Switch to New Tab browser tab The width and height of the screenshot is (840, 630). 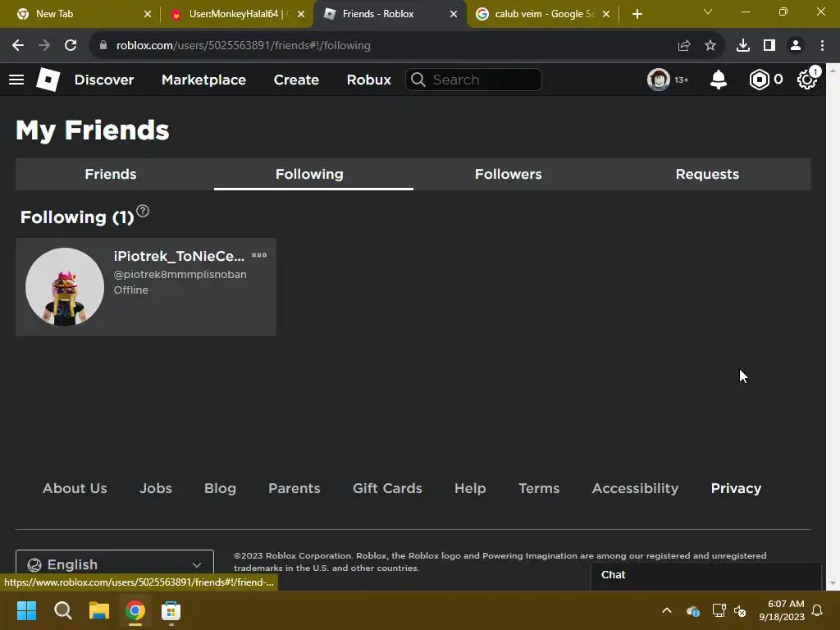coord(80,14)
